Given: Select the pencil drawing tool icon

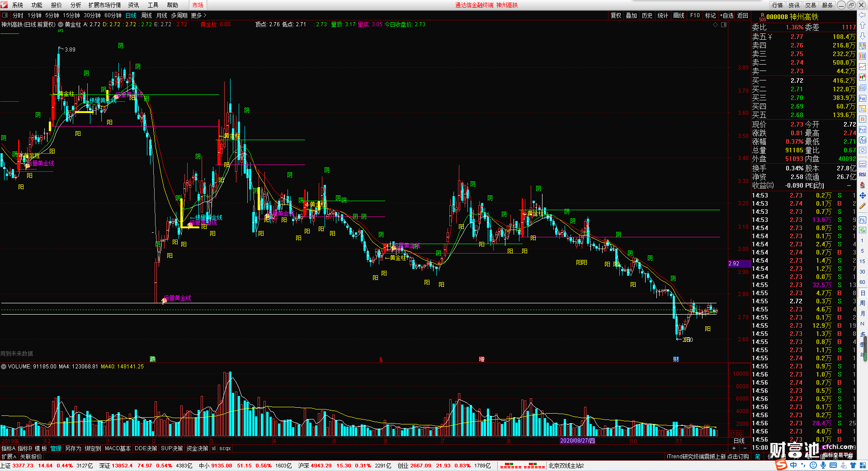Looking at the screenshot, I should (863, 206).
